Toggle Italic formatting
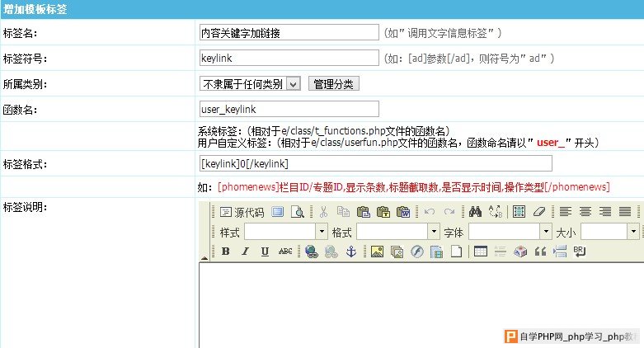Screen dimensions: 644x348 (245, 252)
